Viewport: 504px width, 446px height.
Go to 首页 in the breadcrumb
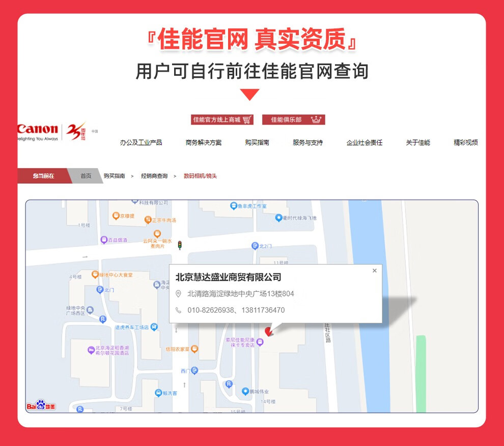[x=86, y=176]
